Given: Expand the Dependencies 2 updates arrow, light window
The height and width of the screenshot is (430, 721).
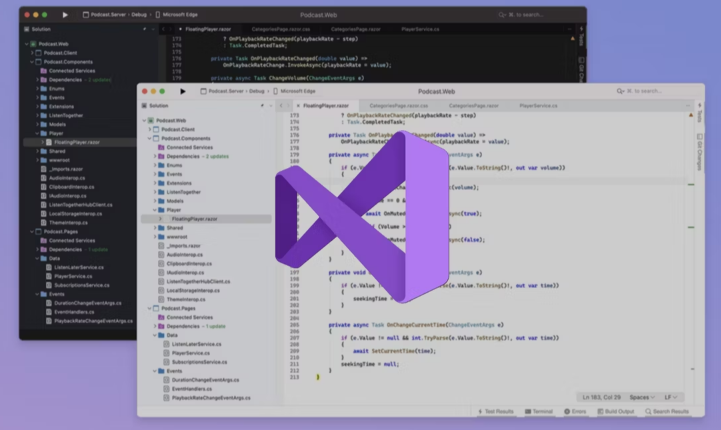Looking at the screenshot, I should point(155,156).
